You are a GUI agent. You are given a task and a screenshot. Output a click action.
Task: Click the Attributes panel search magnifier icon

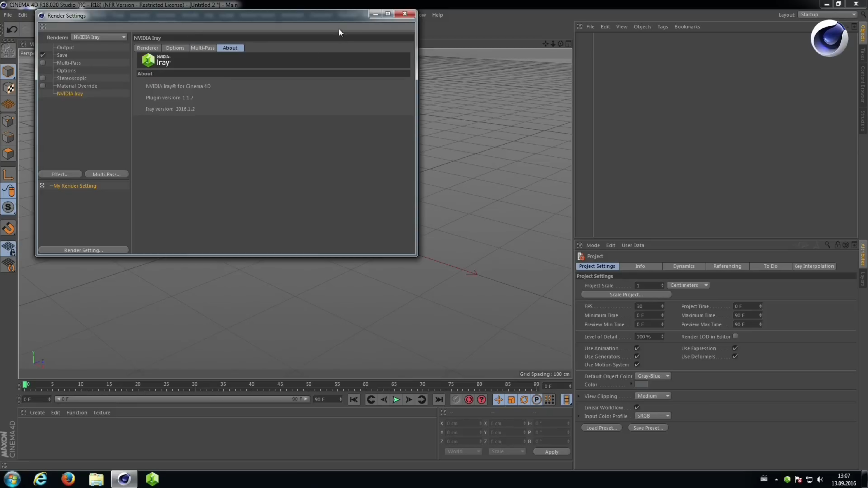click(827, 245)
